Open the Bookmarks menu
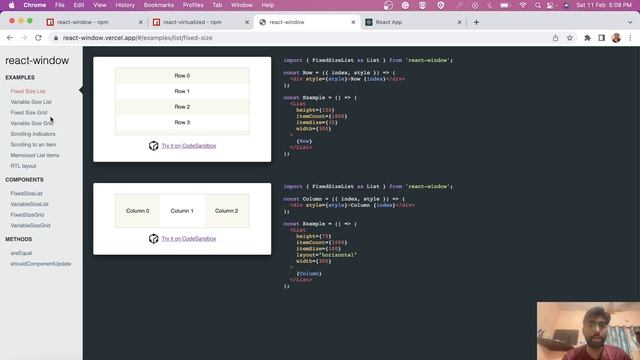The image size is (640, 360). click(x=159, y=5)
